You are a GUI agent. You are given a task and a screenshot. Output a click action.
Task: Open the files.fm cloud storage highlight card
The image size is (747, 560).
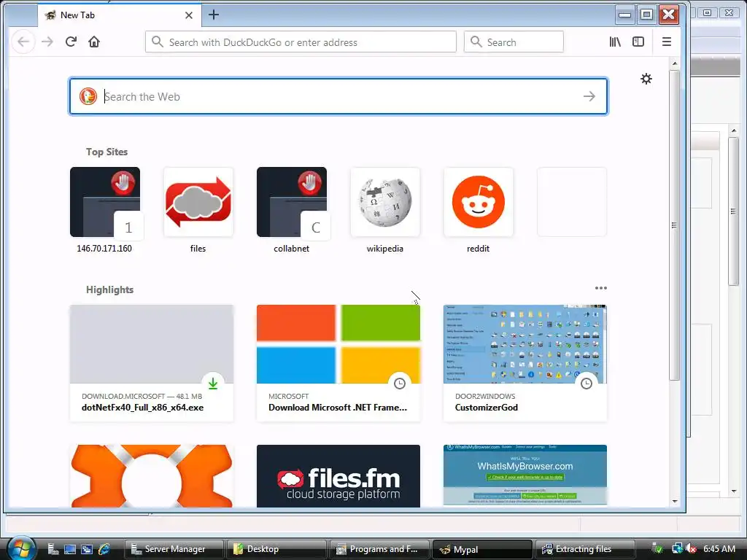coord(338,475)
